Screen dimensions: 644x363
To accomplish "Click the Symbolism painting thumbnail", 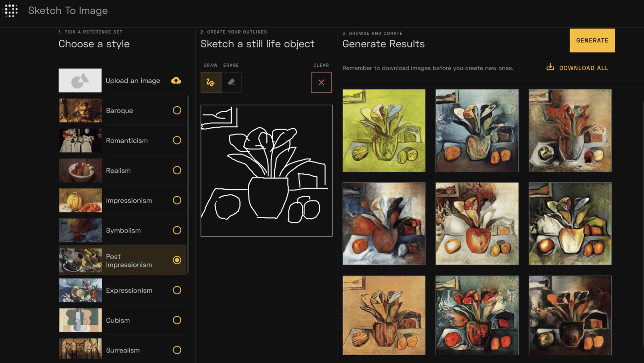I will coord(80,230).
